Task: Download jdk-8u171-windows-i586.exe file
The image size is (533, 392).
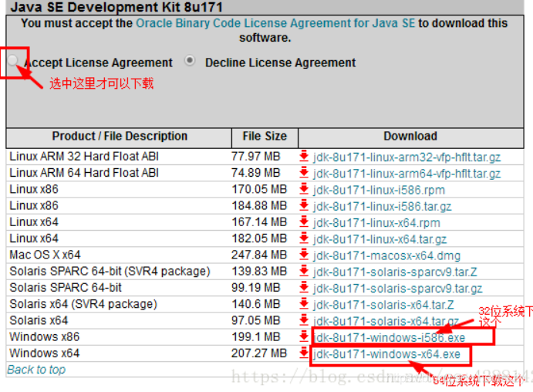Action: point(389,337)
